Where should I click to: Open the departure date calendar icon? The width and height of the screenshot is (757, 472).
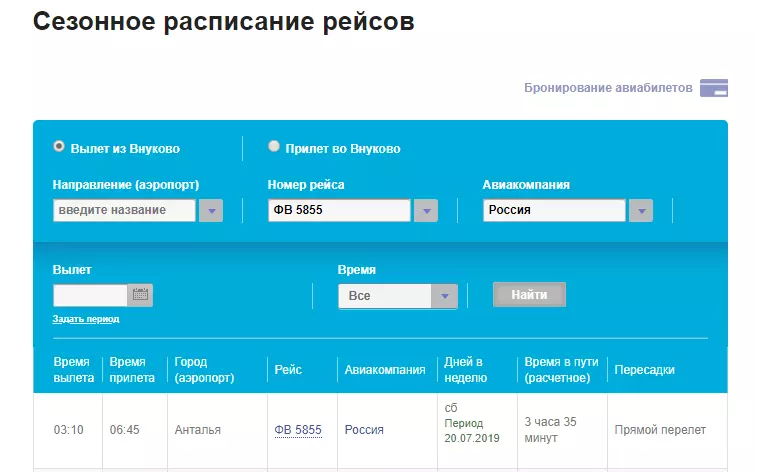point(140,295)
